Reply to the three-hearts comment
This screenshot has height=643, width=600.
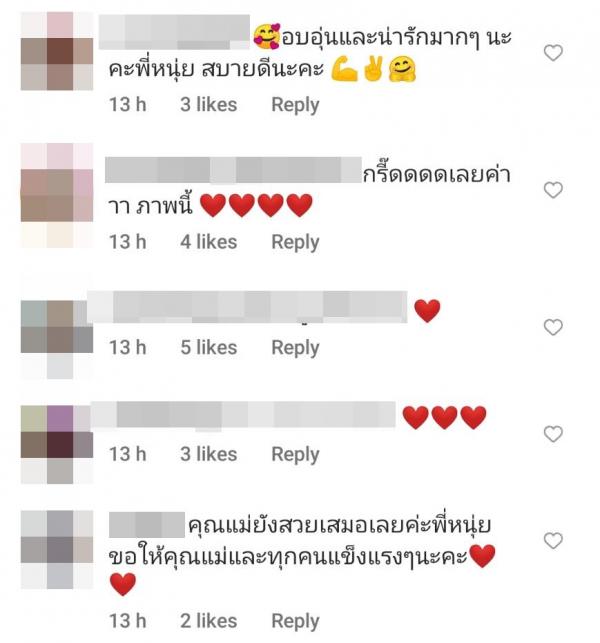click(295, 455)
